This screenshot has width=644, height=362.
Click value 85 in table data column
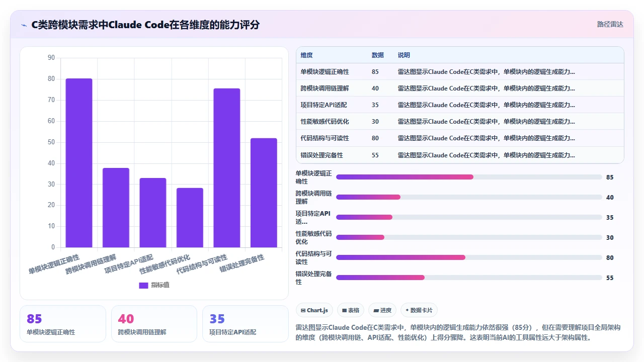[x=375, y=72]
